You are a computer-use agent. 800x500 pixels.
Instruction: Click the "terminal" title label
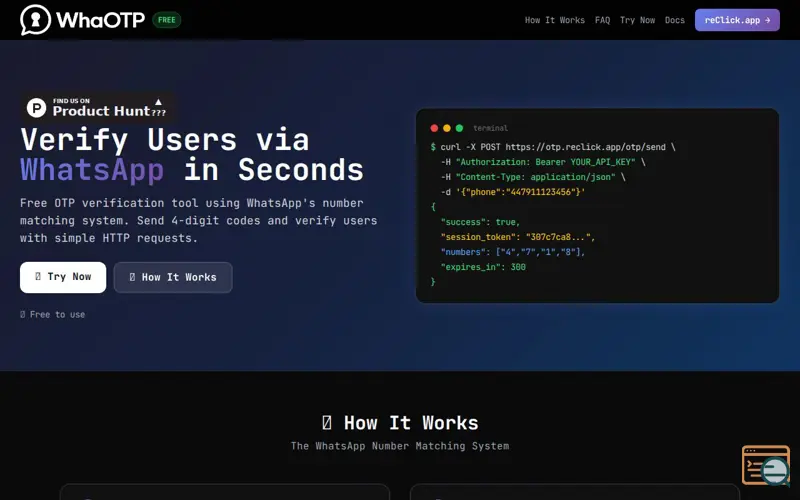point(490,128)
